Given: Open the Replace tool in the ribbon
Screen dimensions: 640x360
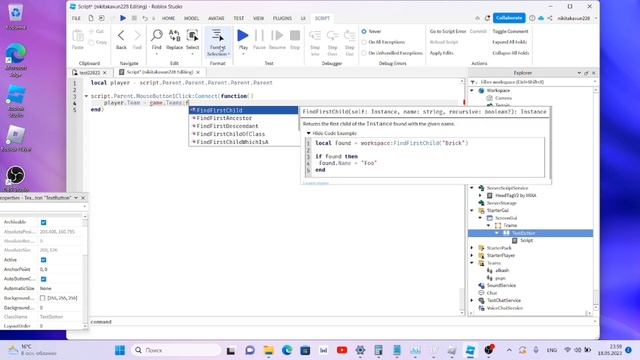Looking at the screenshot, I should click(x=174, y=40).
